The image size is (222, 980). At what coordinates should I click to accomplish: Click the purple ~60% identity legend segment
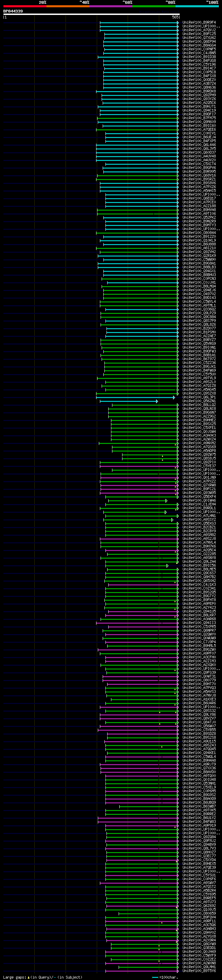pyautogui.click(x=111, y=6)
